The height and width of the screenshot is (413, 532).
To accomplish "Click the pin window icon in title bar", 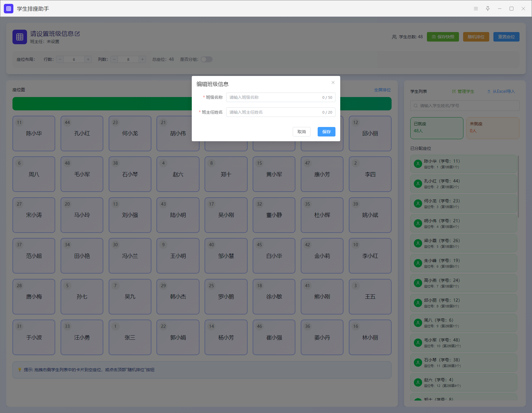I will click(487, 9).
